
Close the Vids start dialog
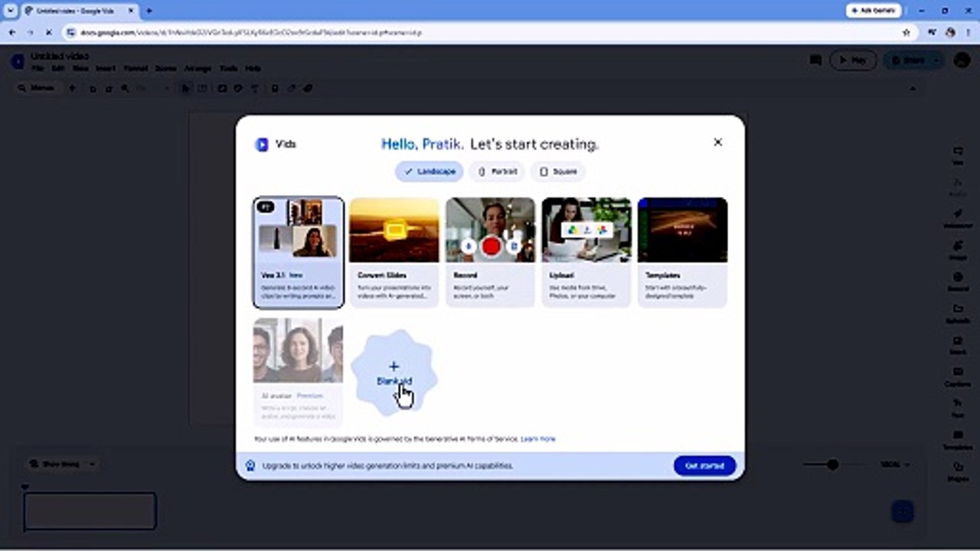click(717, 142)
